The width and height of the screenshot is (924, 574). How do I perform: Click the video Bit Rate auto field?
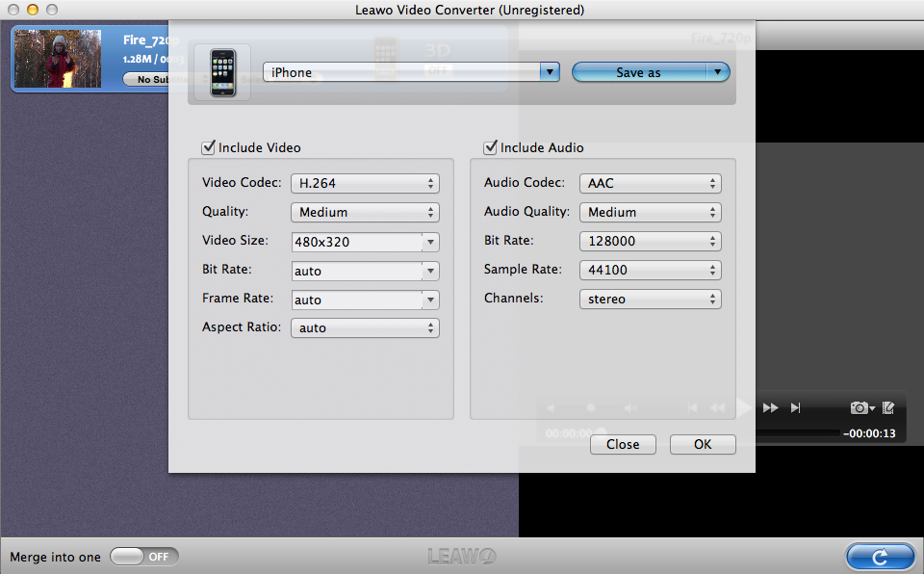coord(356,271)
